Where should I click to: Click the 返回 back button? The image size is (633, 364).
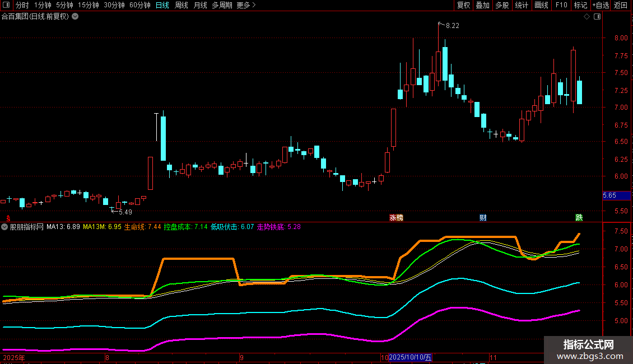coord(621,5)
